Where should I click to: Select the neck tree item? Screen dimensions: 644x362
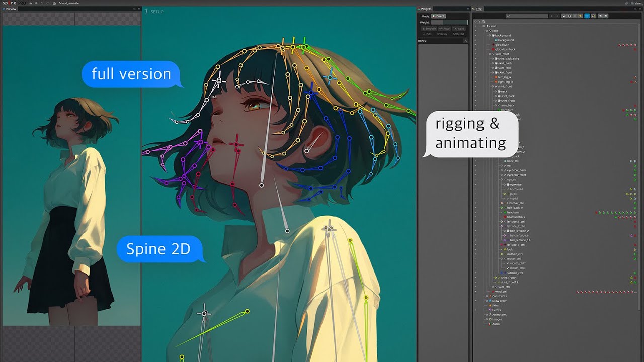point(503,91)
